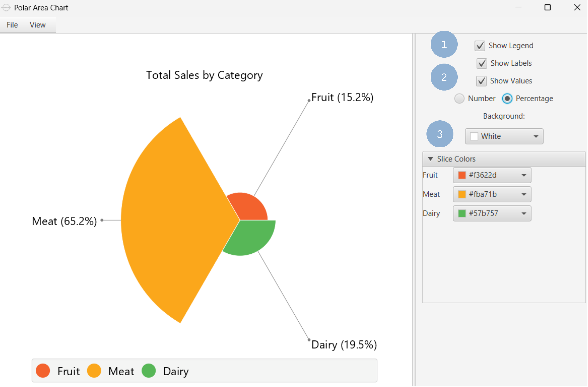Select the white swatch inside Background dropdown
The height and width of the screenshot is (387, 588).
(x=474, y=136)
